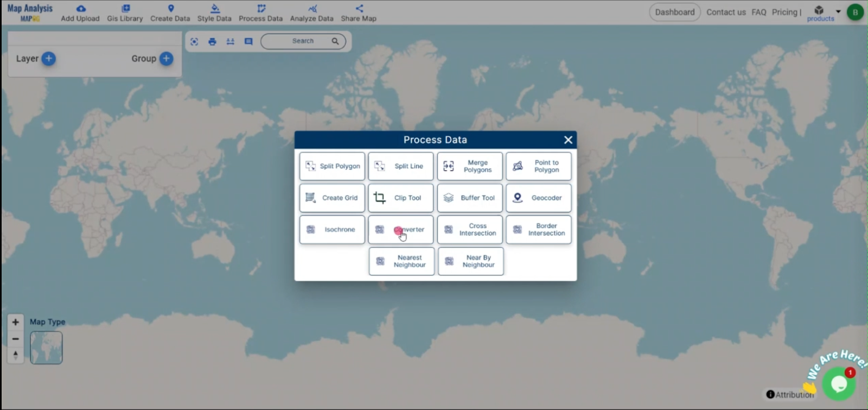
Task: Click the map Search input field
Action: point(303,41)
